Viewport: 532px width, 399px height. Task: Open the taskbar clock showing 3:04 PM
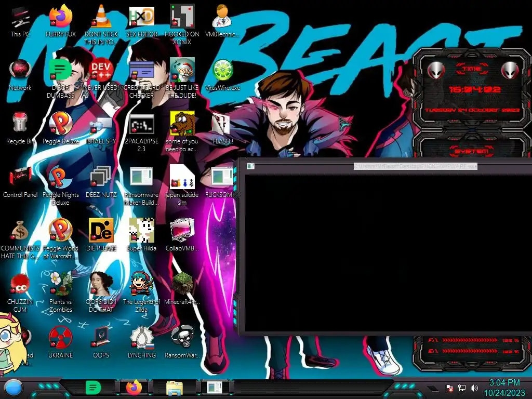(504, 388)
